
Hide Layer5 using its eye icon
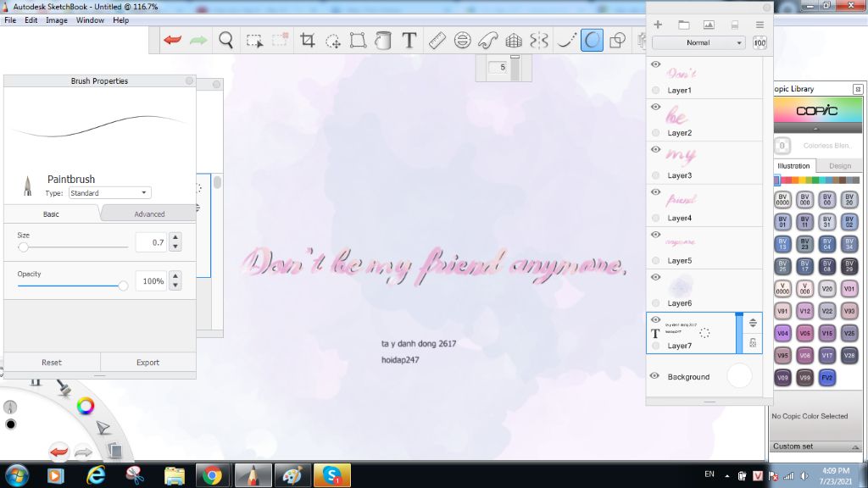(655, 235)
